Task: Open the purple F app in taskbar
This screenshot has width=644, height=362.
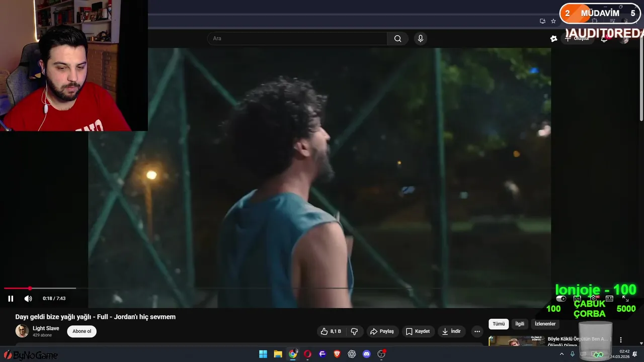Action: (323, 354)
